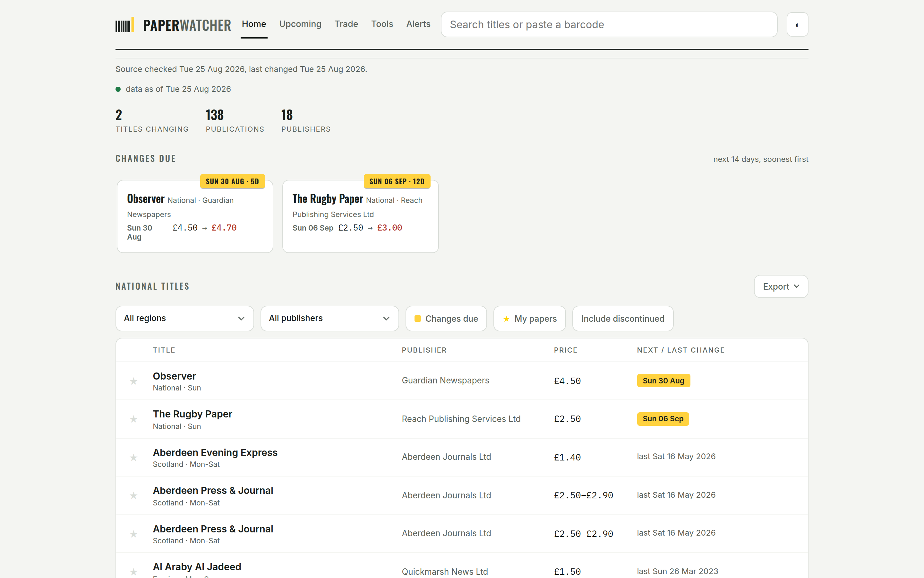Star The Rugby Paper table row

pos(134,419)
